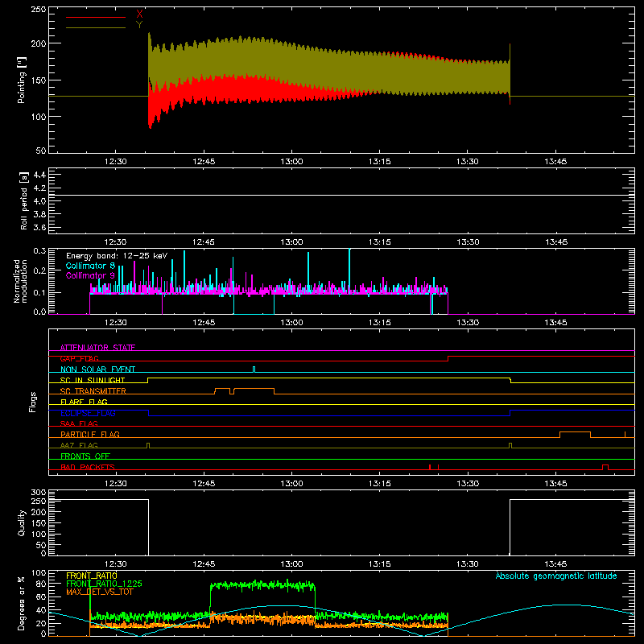This screenshot has height=644, width=644.
Task: Click the 'Absolute geomagnetic latitude' label
Action: pos(556,576)
